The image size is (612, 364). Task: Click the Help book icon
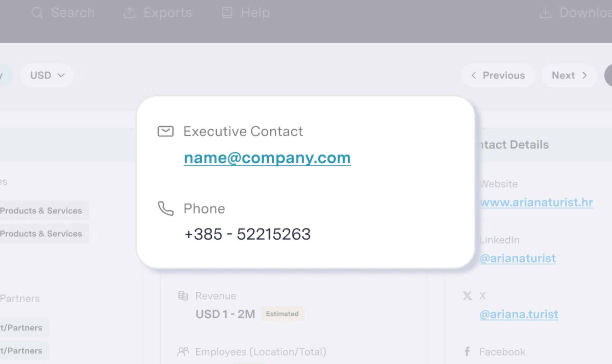click(227, 13)
